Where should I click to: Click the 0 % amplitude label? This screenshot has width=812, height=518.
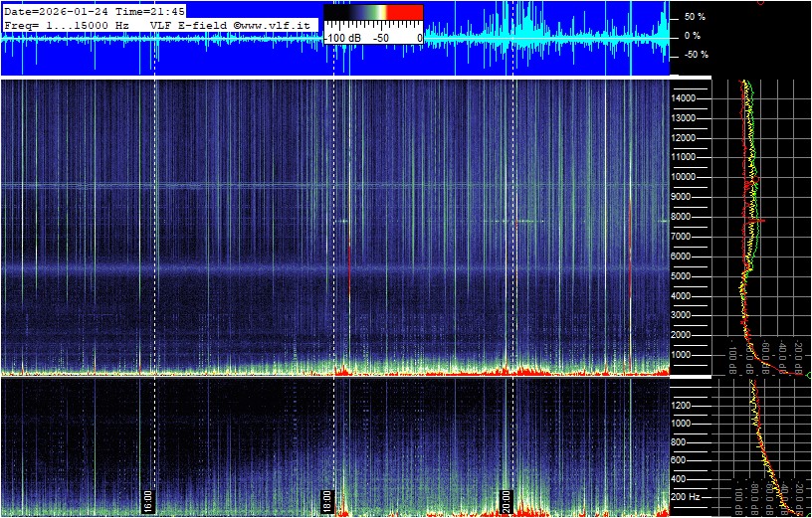click(694, 36)
